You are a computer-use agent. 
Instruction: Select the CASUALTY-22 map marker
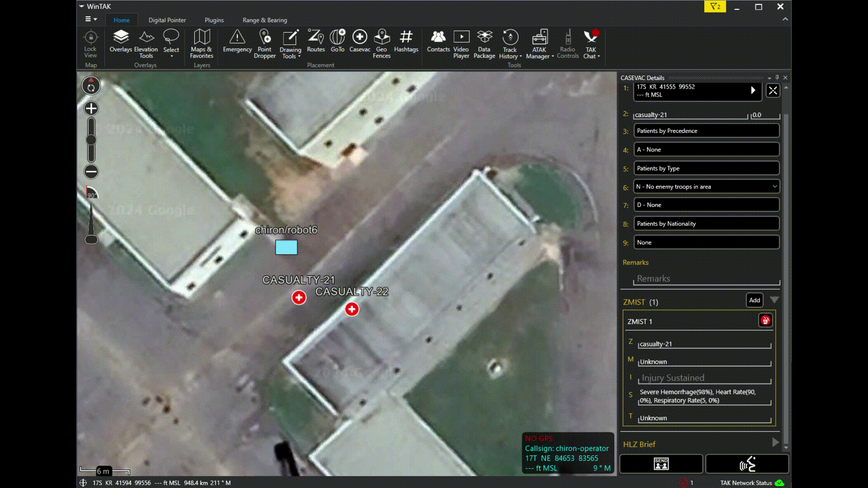click(352, 309)
